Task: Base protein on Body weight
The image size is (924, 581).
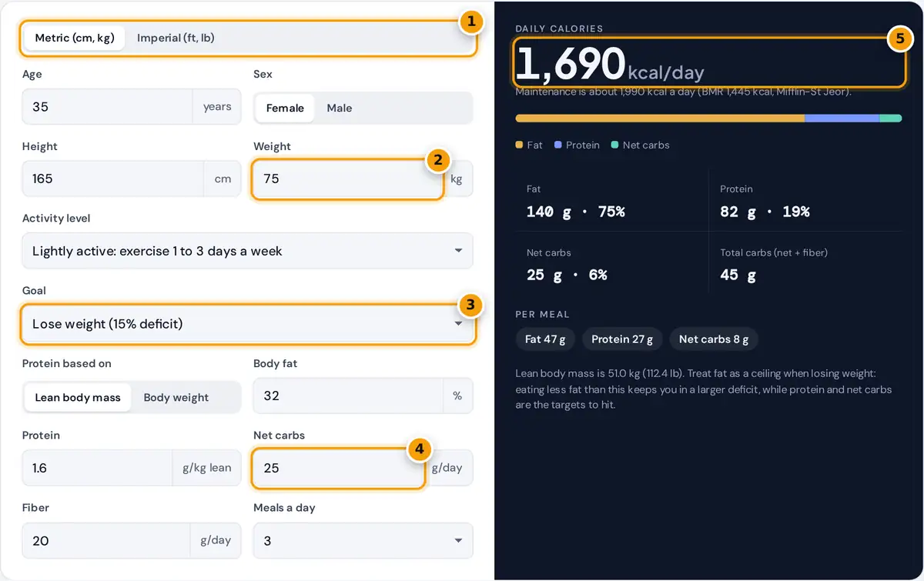Action: pyautogui.click(x=176, y=398)
